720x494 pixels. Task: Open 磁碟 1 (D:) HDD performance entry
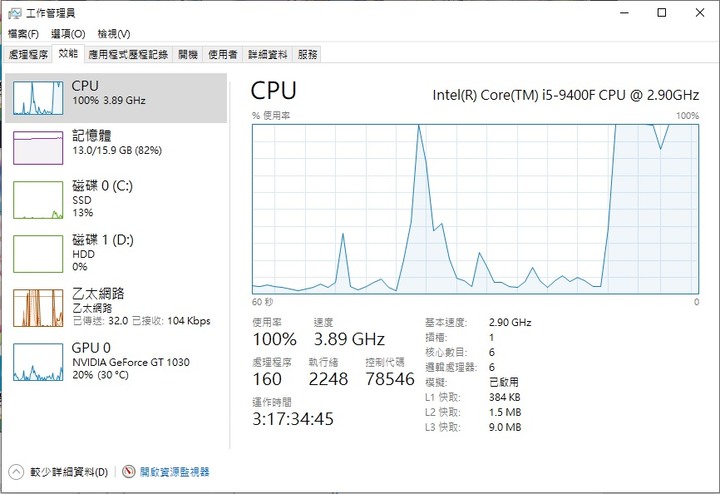(116, 253)
